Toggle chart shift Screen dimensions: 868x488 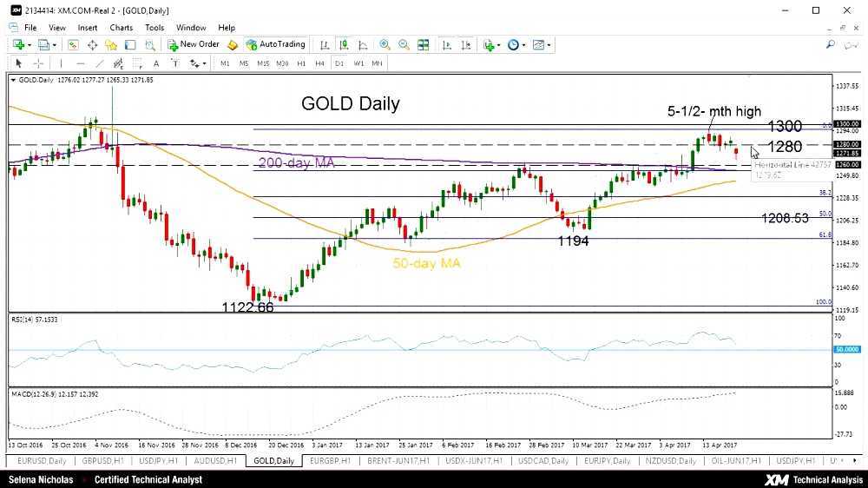point(466,45)
